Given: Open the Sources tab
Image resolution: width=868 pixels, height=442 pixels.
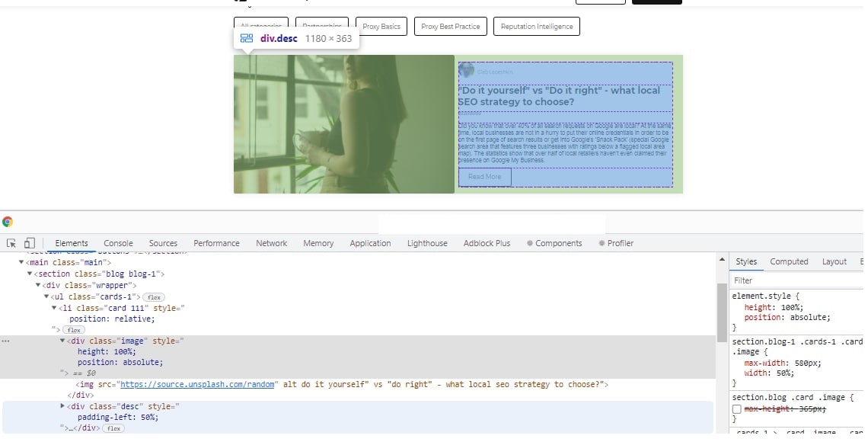Looking at the screenshot, I should (x=163, y=243).
